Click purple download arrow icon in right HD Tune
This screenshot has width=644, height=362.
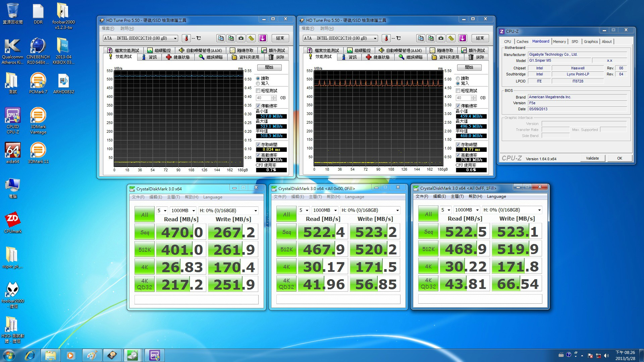point(463,38)
